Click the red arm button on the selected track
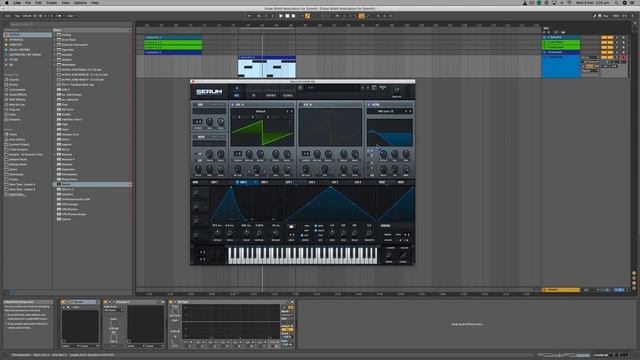Image resolution: width=640 pixels, height=360 pixels. click(x=624, y=58)
